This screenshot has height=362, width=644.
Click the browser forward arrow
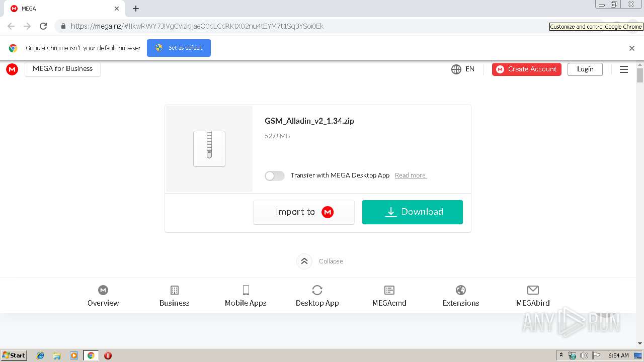tap(27, 26)
